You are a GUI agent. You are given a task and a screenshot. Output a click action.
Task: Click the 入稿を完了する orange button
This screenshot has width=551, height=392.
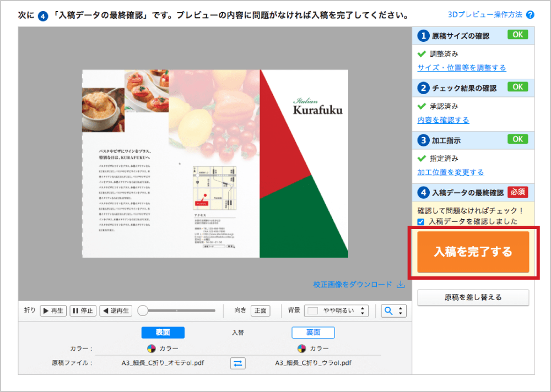pos(473,252)
